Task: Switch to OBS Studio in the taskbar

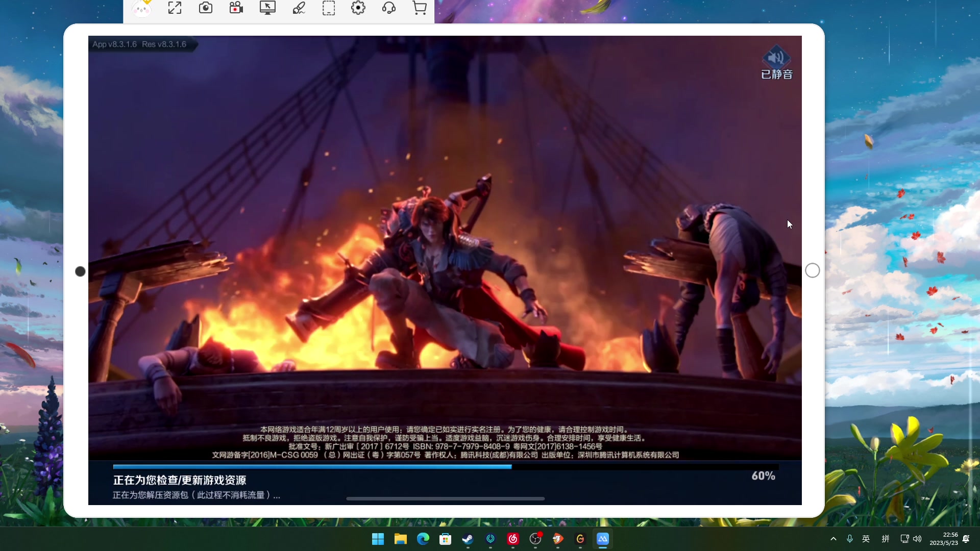Action: pyautogui.click(x=535, y=539)
